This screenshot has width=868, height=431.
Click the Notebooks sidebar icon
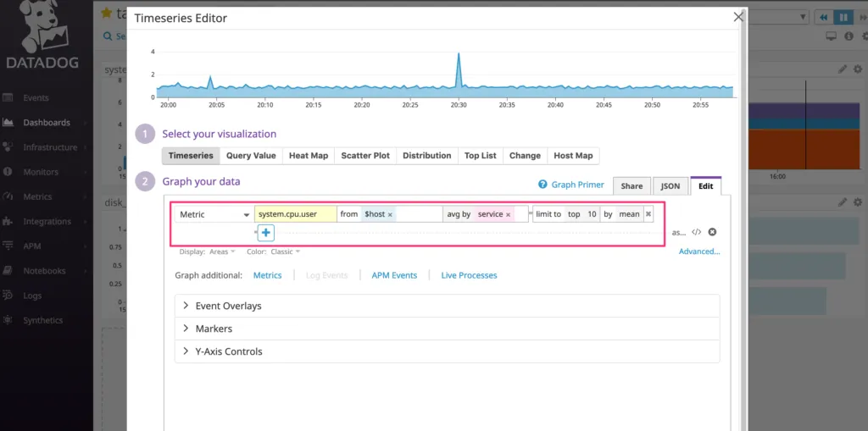pos(8,271)
